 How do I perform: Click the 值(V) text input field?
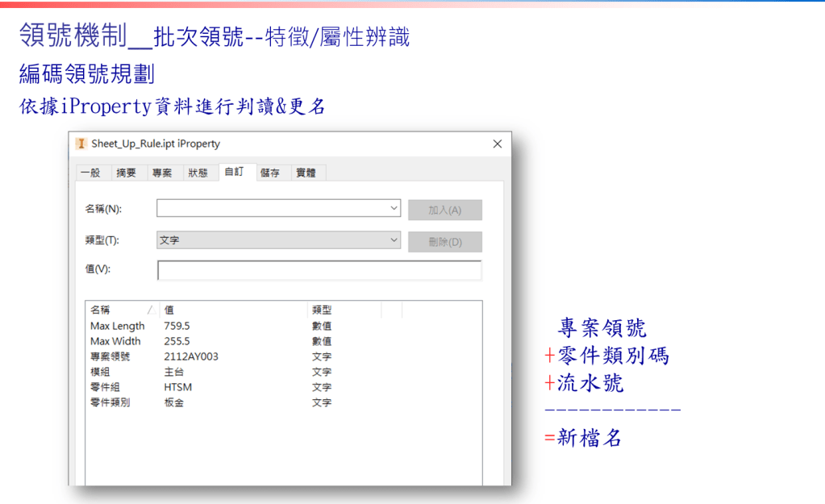tap(319, 270)
